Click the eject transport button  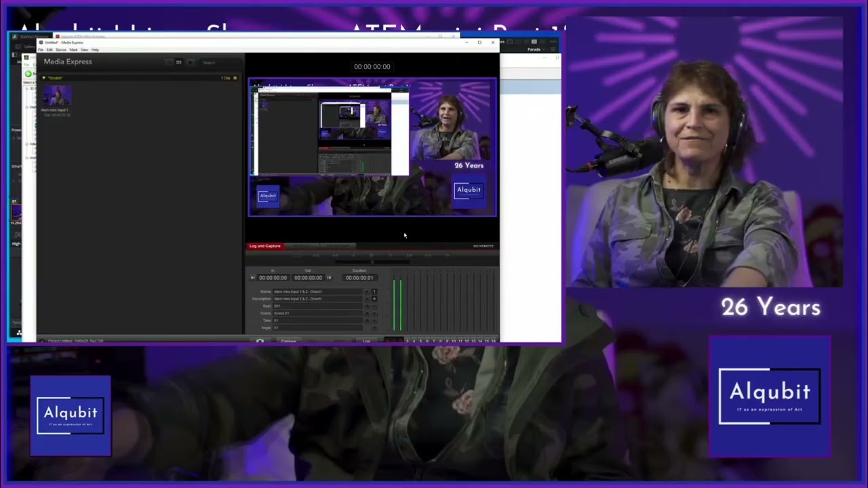click(x=448, y=256)
